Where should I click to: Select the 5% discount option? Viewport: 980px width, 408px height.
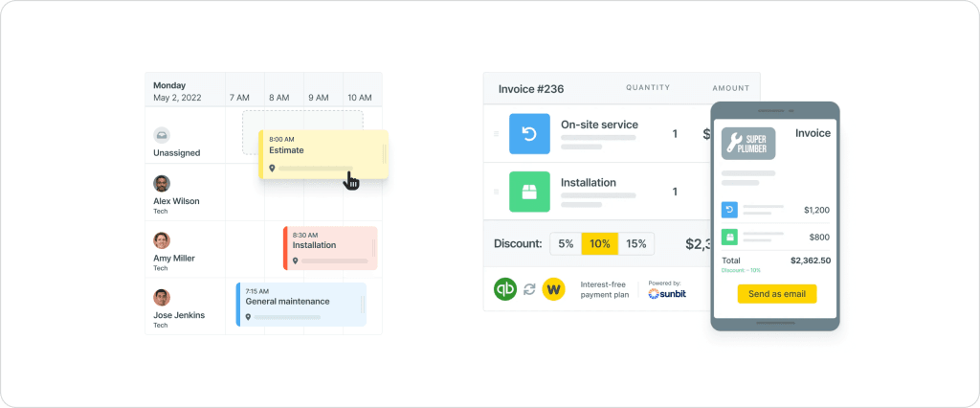pyautogui.click(x=566, y=244)
